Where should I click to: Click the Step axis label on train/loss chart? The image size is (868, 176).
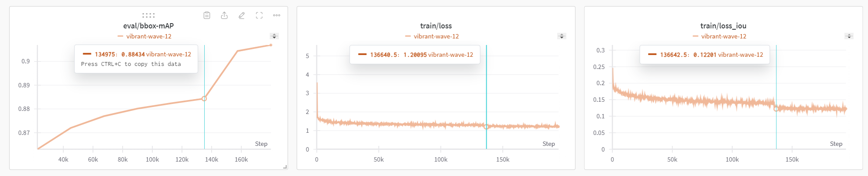(x=549, y=144)
